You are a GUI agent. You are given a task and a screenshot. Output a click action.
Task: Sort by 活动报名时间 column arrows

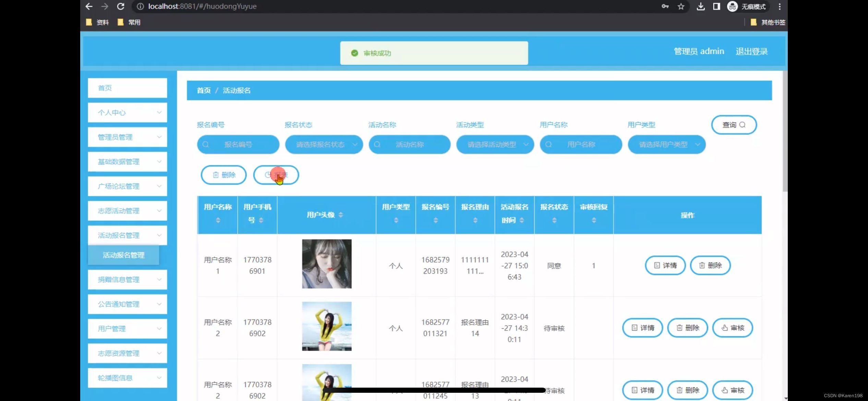tap(522, 220)
